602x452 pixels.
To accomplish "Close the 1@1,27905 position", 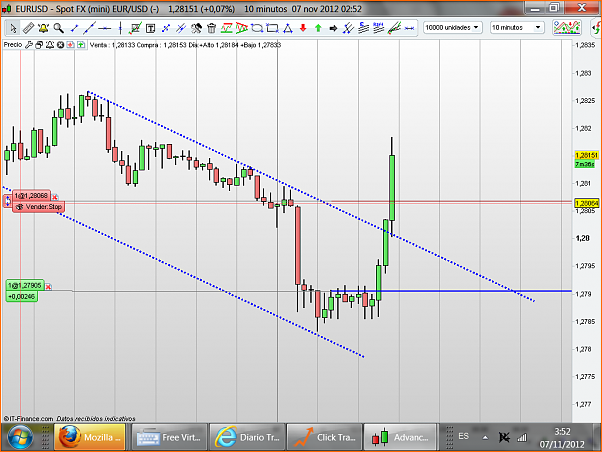I will tap(48, 287).
